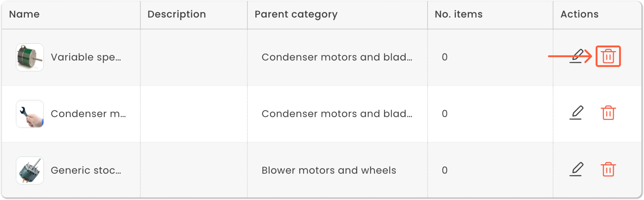Click the second row's Condenser motors parent category
Viewport: 644px width, 200px height.
click(x=337, y=114)
